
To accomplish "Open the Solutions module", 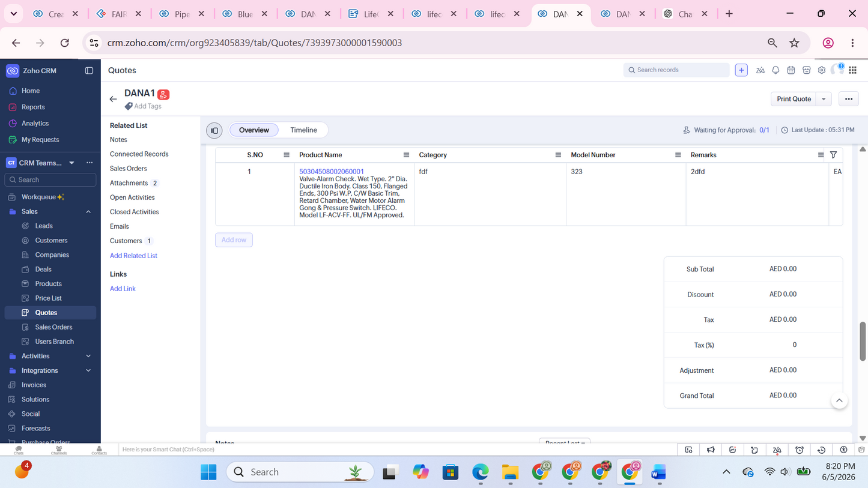I will (35, 400).
